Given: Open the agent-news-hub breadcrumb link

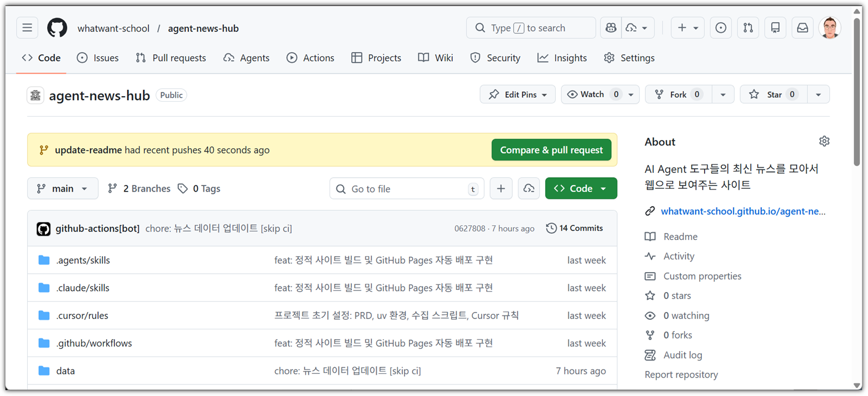Looking at the screenshot, I should [x=203, y=28].
